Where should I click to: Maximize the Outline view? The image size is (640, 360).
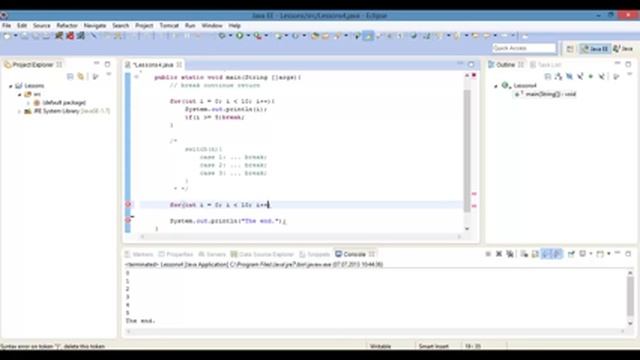(x=628, y=64)
